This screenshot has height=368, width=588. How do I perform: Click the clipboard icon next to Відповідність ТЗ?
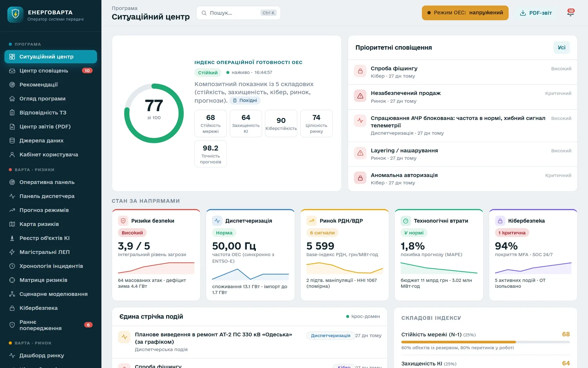click(x=12, y=113)
